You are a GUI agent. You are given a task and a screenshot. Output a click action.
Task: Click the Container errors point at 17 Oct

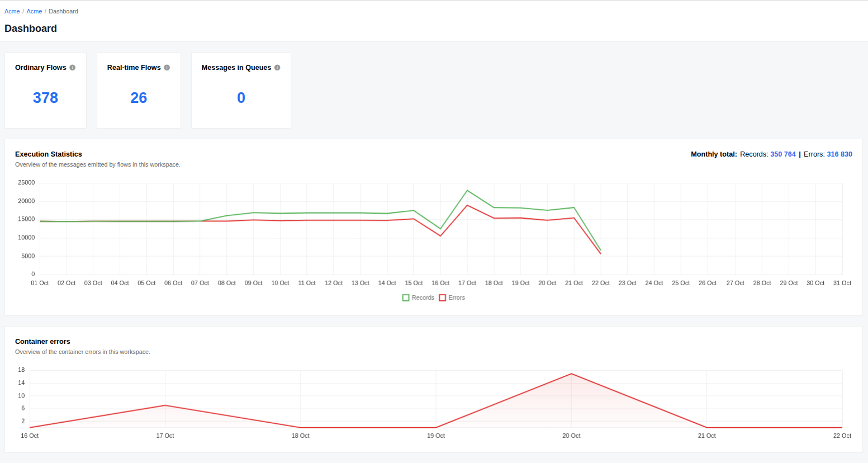click(x=165, y=405)
